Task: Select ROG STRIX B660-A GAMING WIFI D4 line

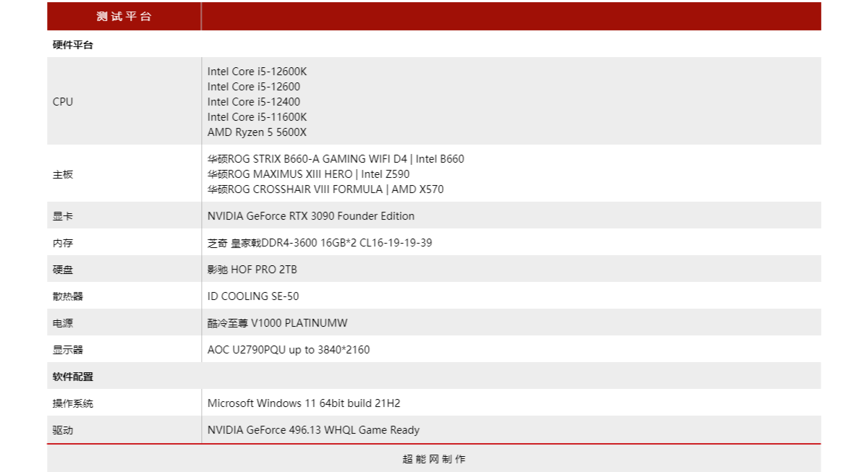Action: pyautogui.click(x=336, y=159)
